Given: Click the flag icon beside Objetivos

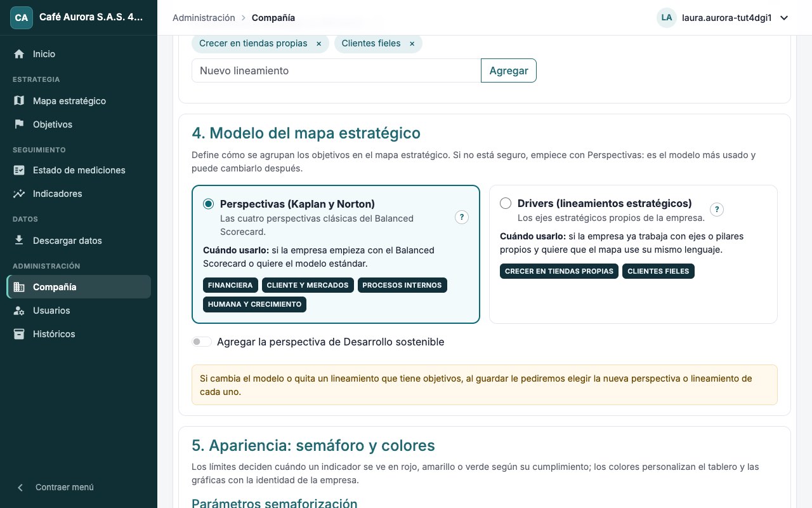Looking at the screenshot, I should click(x=19, y=124).
